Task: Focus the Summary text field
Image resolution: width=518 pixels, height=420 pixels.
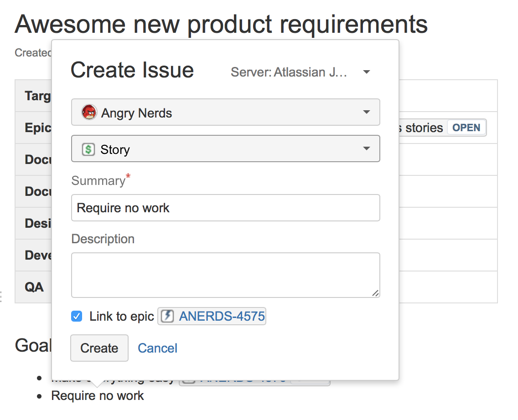Action: [225, 208]
